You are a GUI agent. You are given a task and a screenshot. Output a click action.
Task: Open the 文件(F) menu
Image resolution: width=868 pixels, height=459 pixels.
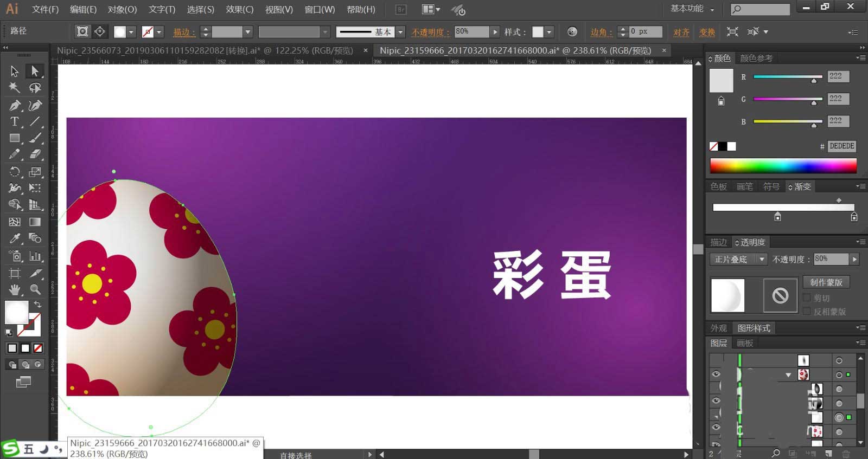pyautogui.click(x=45, y=9)
